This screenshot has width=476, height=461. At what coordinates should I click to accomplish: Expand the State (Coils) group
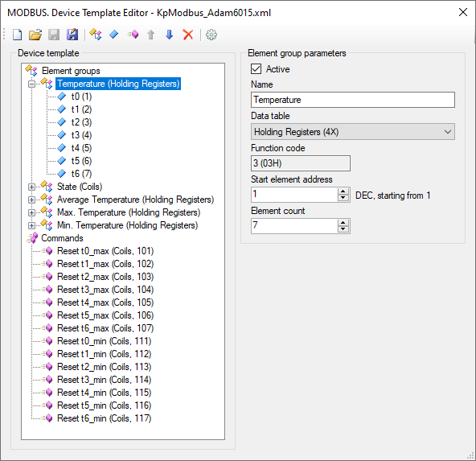coord(31,187)
